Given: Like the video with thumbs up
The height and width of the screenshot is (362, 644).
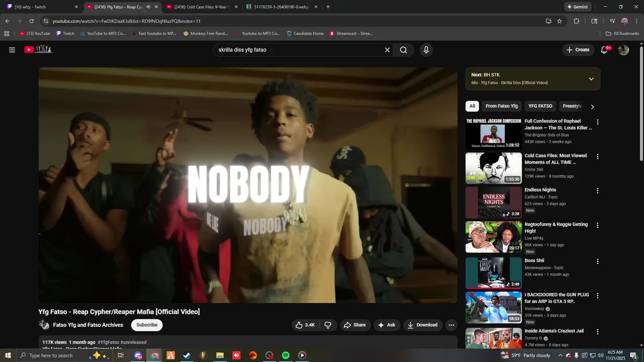Looking at the screenshot, I should pos(305,325).
